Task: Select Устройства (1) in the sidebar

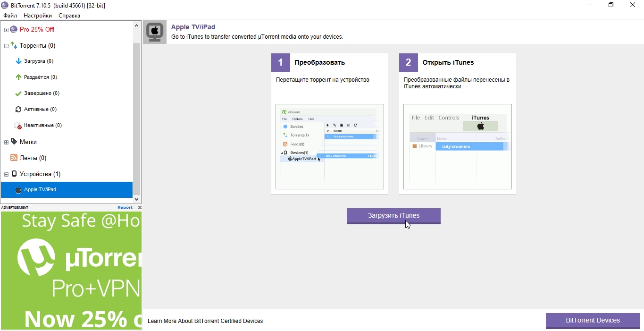Action: tap(40, 174)
